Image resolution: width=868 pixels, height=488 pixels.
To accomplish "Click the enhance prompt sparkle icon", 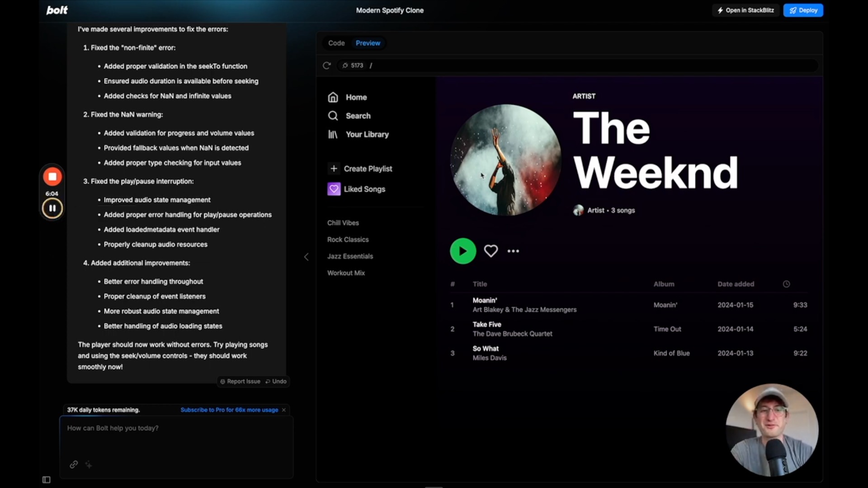I will [x=89, y=465].
